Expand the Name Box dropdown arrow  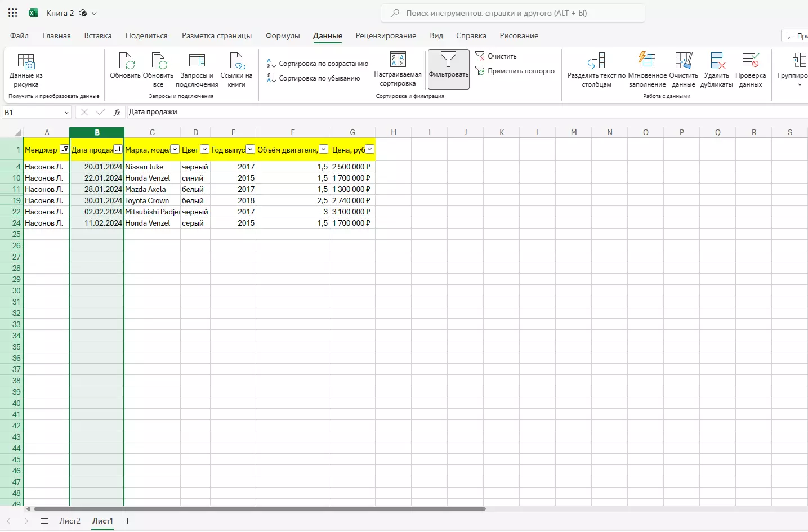click(x=66, y=113)
